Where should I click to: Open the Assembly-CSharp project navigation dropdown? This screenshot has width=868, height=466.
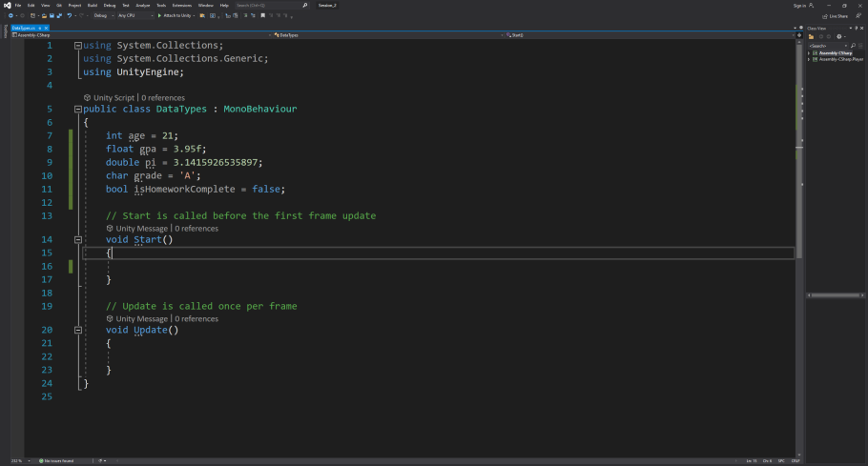click(143, 35)
